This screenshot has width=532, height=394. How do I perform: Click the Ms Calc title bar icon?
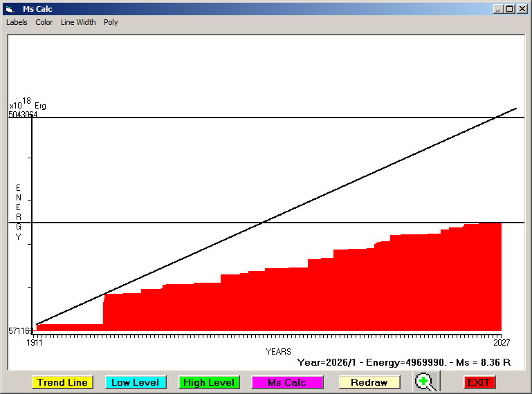click(x=10, y=9)
